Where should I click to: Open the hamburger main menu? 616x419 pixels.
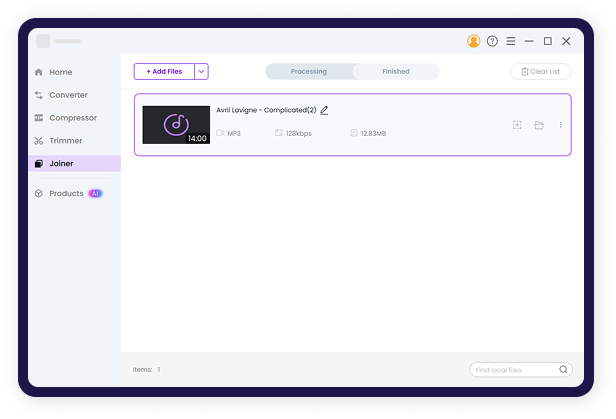pyautogui.click(x=511, y=41)
